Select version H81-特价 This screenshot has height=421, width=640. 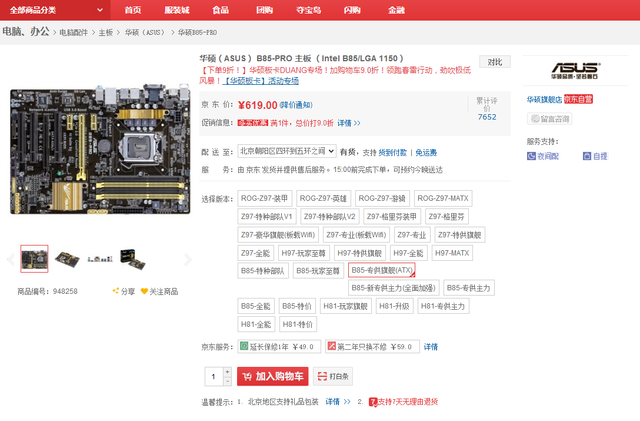point(298,324)
